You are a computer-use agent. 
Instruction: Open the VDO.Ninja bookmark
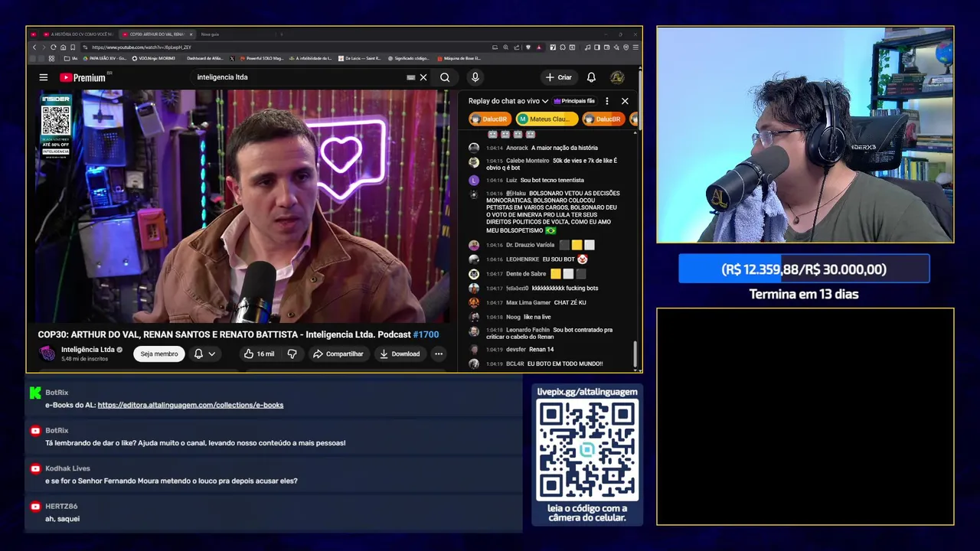tap(154, 58)
